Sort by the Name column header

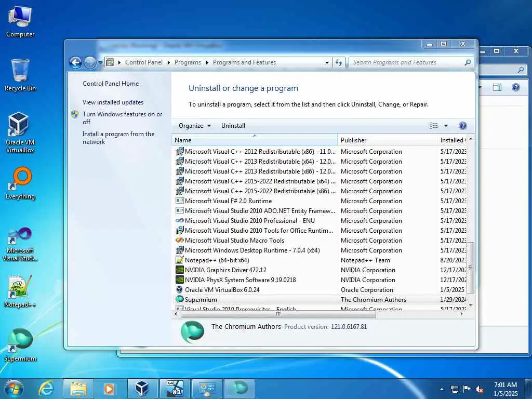coord(255,140)
